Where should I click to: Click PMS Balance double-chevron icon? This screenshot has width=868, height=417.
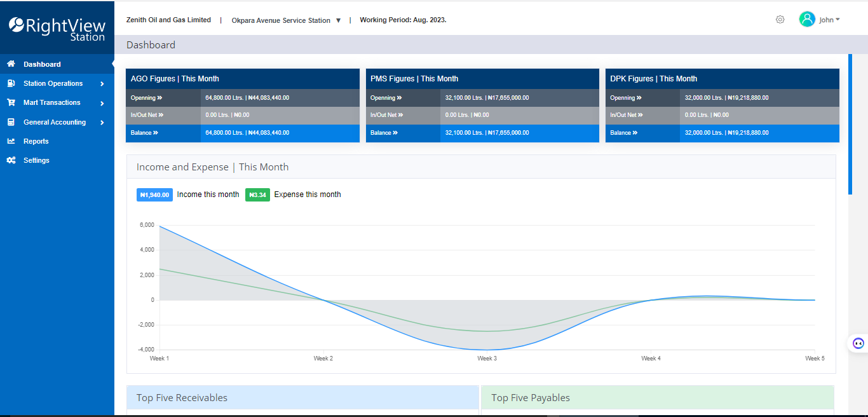pyautogui.click(x=395, y=133)
